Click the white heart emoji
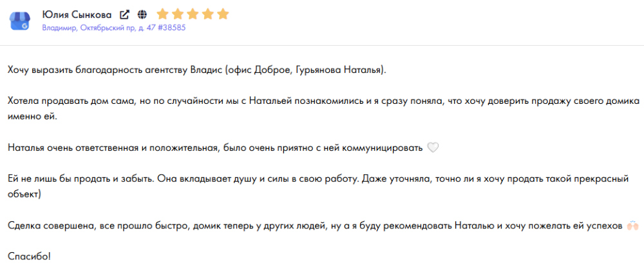 tap(433, 147)
